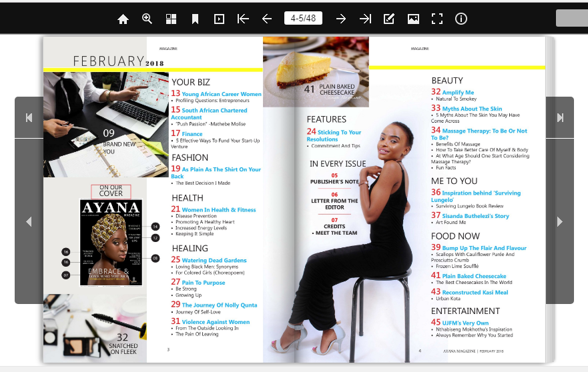Image resolution: width=588 pixels, height=372 pixels.
Task: Open 32 Amplify Me beauty article
Action: pos(453,92)
